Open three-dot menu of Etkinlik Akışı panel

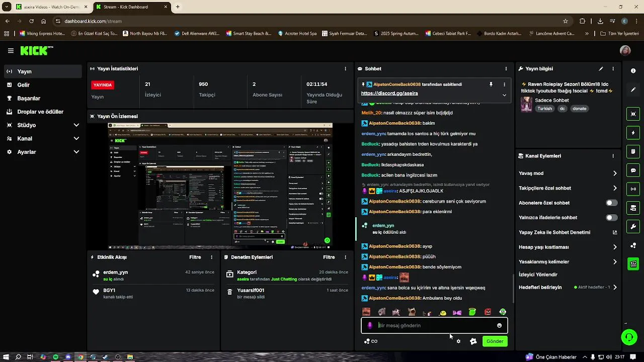(x=211, y=257)
